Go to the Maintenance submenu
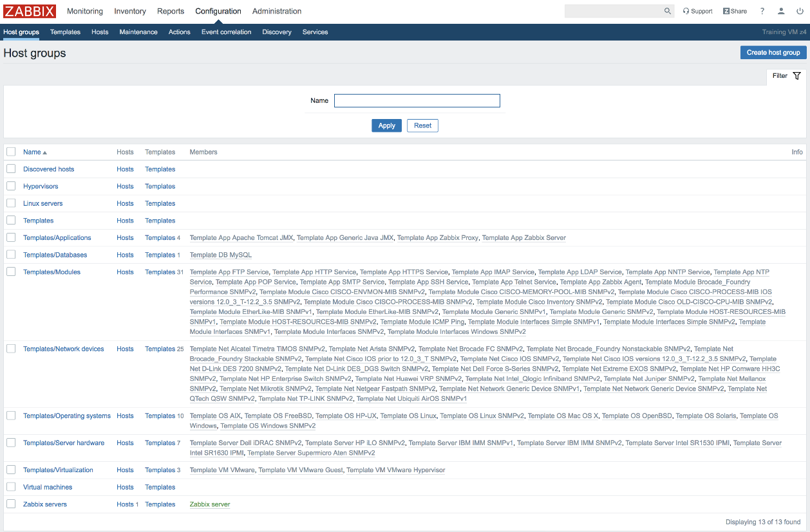 pyautogui.click(x=138, y=32)
